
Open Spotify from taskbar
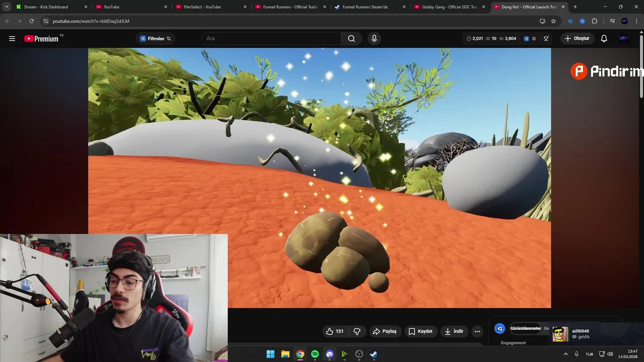tap(315, 354)
